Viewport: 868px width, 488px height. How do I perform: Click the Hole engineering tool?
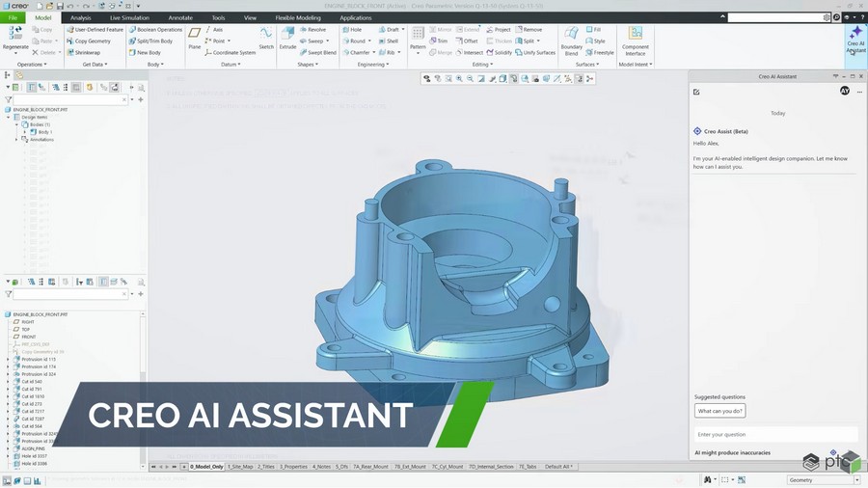click(x=352, y=30)
